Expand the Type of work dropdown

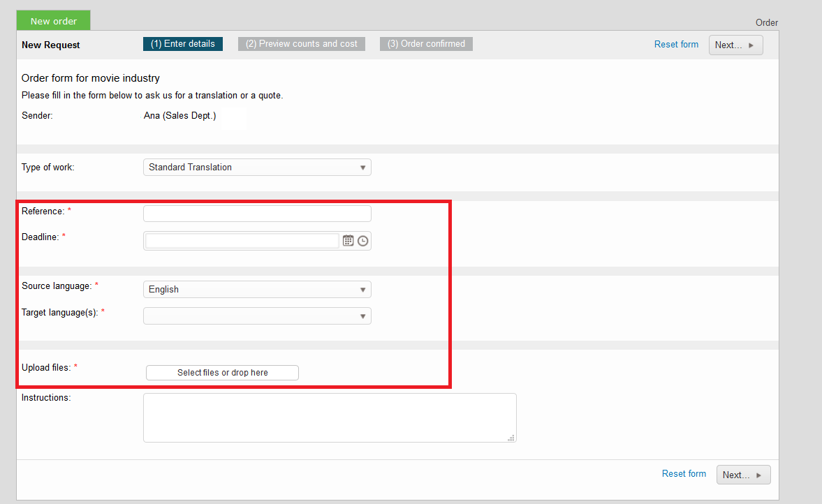tap(257, 168)
